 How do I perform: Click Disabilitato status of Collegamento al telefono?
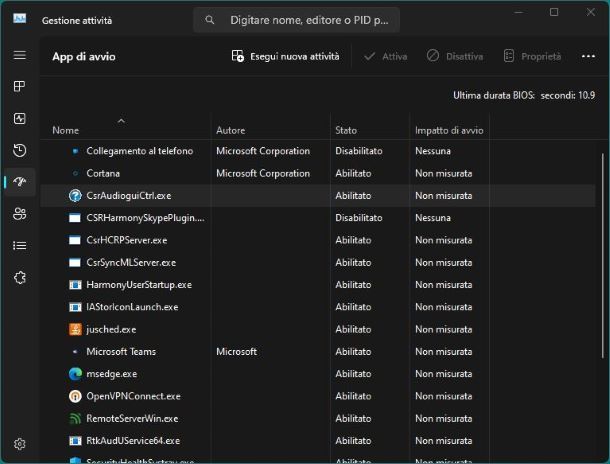pyautogui.click(x=358, y=151)
